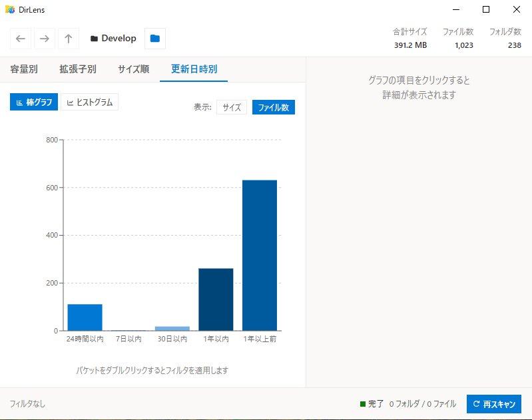Open the サイズ順 tab
The image size is (532, 420).
(x=133, y=69)
